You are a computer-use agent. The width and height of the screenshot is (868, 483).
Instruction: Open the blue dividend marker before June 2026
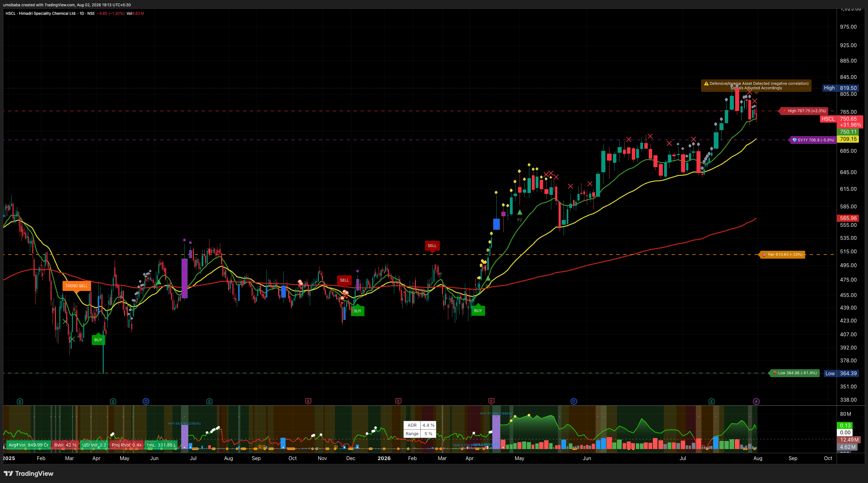pos(574,401)
